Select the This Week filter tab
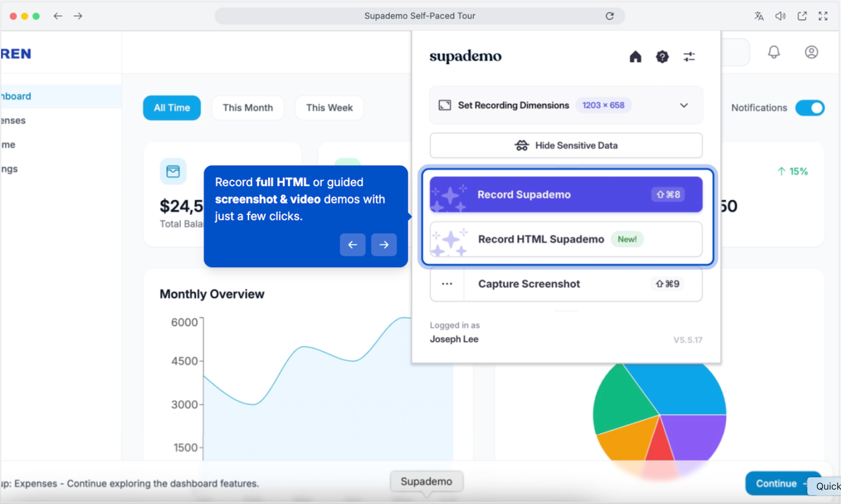 [329, 108]
